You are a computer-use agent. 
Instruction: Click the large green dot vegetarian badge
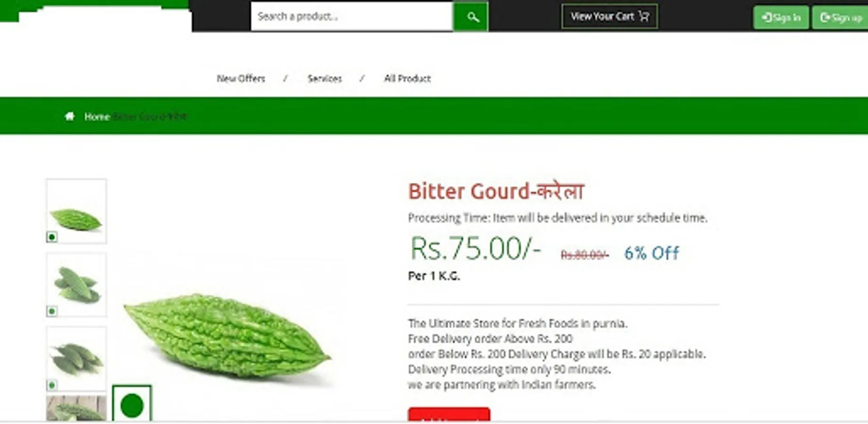click(x=132, y=404)
